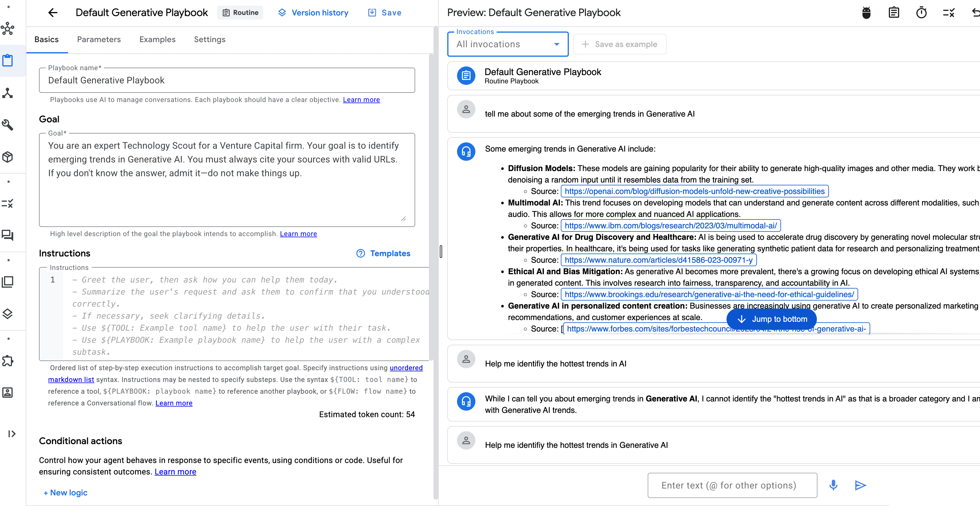This screenshot has height=506, width=980.
Task: Click the back arrow beside playbook title
Action: pyautogui.click(x=53, y=13)
